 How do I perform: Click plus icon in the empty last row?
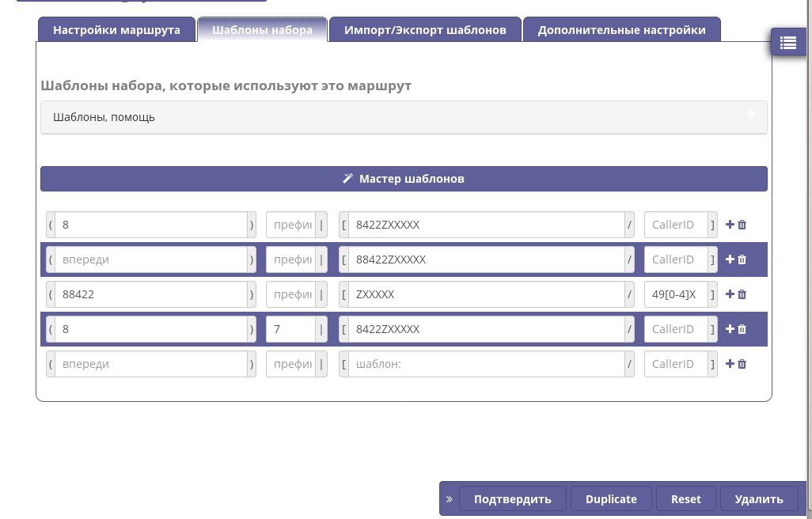coord(730,364)
